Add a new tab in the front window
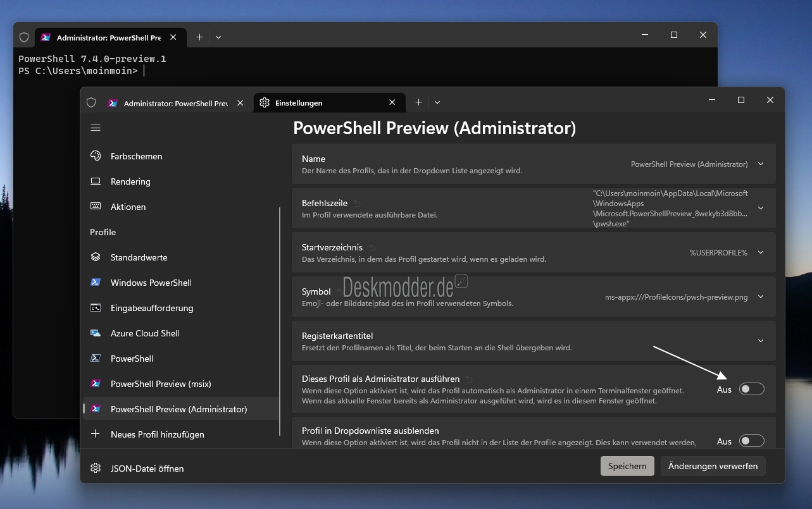The height and width of the screenshot is (509, 812). pyautogui.click(x=418, y=102)
